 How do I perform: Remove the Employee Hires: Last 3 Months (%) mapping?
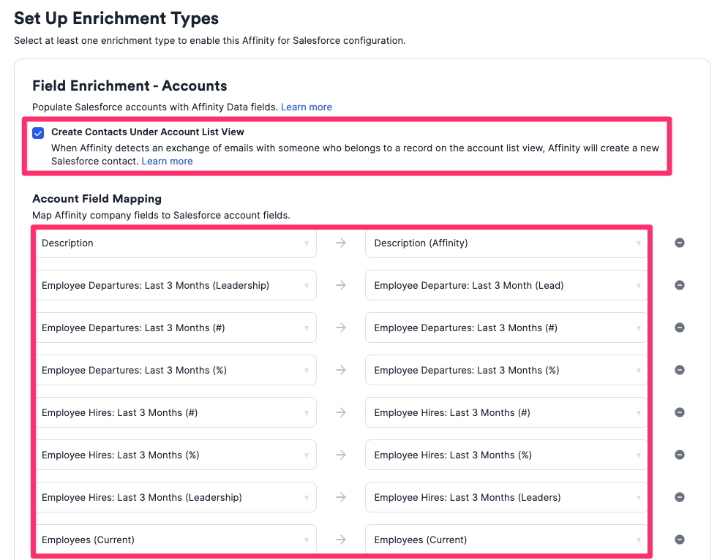[x=679, y=455]
